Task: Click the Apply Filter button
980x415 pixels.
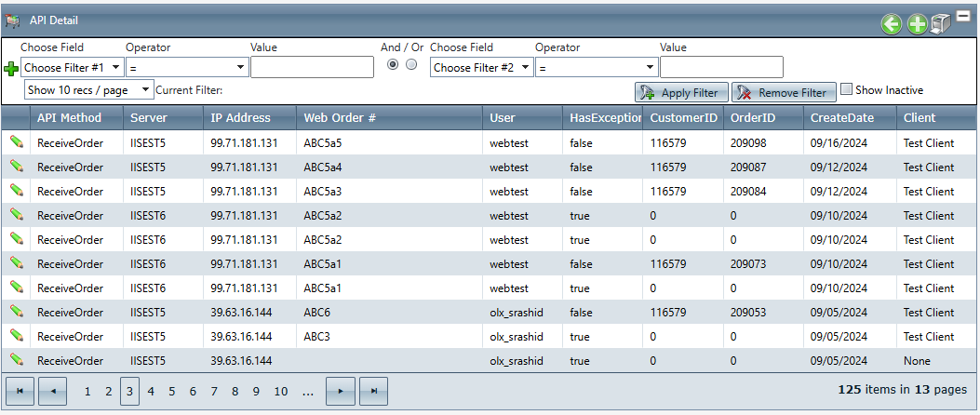Action: pyautogui.click(x=681, y=92)
